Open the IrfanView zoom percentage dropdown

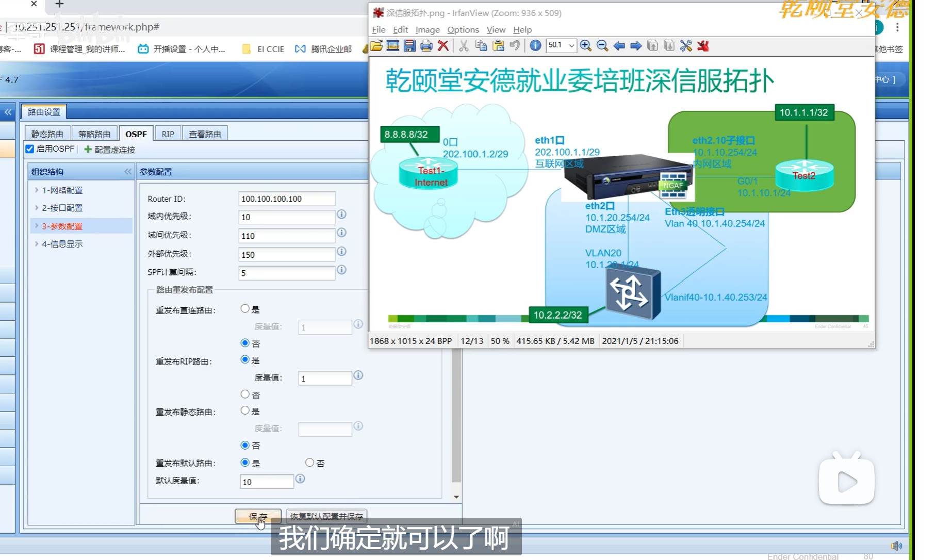pos(571,45)
